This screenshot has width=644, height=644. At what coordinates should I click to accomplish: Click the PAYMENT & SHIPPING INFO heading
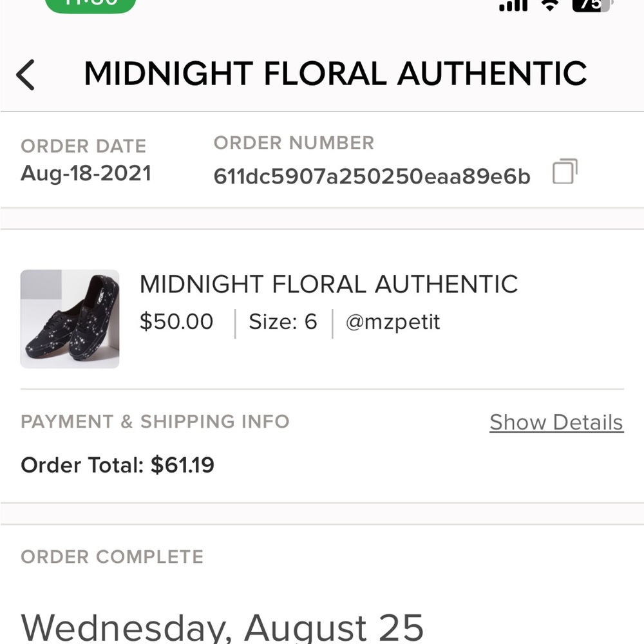[x=155, y=422]
